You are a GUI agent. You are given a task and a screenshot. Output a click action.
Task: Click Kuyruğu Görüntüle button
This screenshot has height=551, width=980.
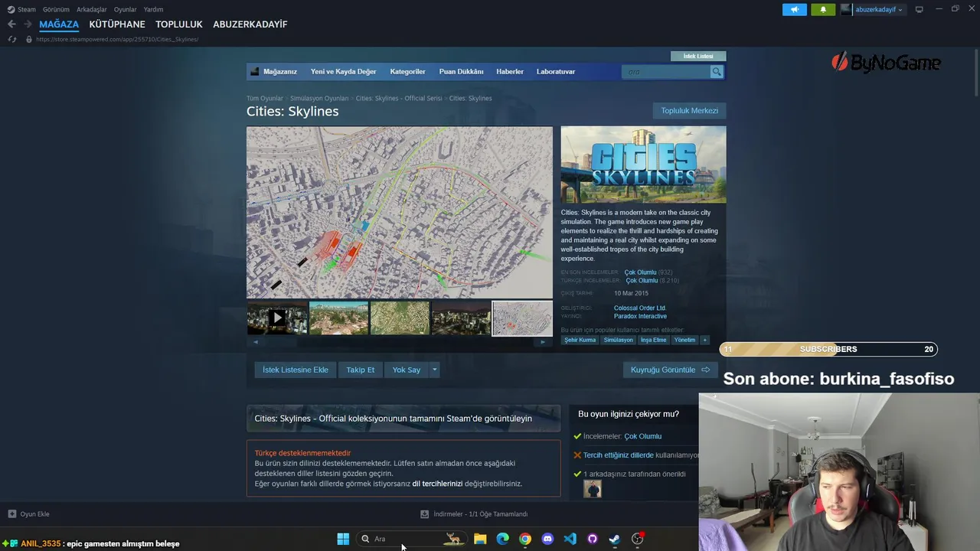(670, 370)
